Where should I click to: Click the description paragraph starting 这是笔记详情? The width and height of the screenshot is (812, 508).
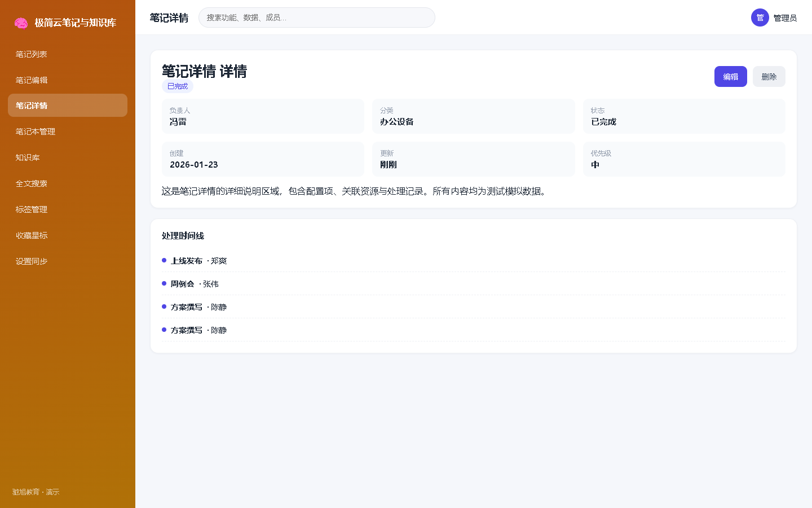pyautogui.click(x=354, y=191)
